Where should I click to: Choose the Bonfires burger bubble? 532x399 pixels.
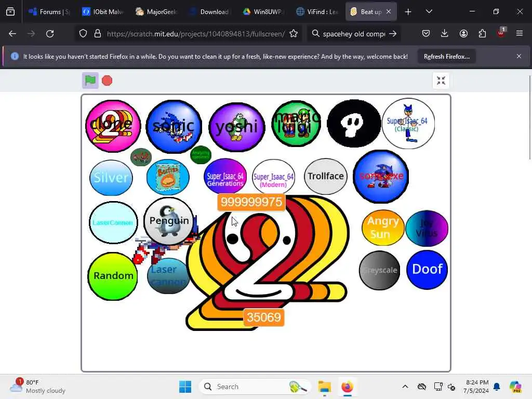(x=168, y=177)
